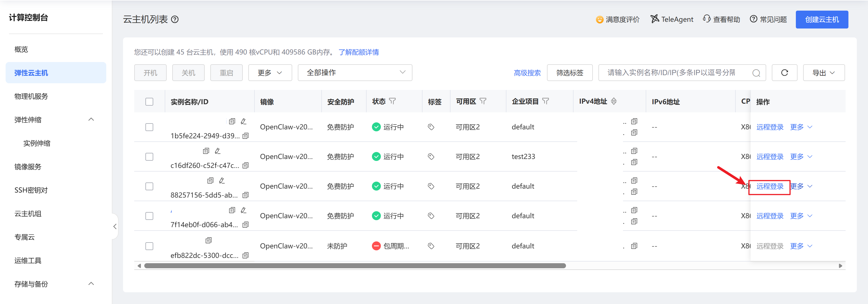The width and height of the screenshot is (868, 304).
Task: Click the tag icon in test233 row
Action: (431, 156)
